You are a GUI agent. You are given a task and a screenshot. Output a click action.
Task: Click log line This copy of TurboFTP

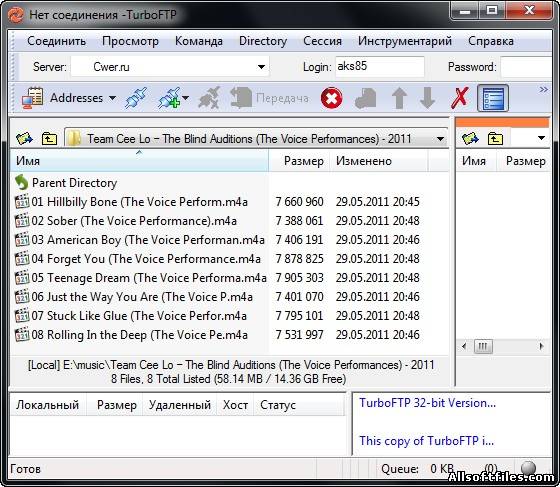coord(426,441)
